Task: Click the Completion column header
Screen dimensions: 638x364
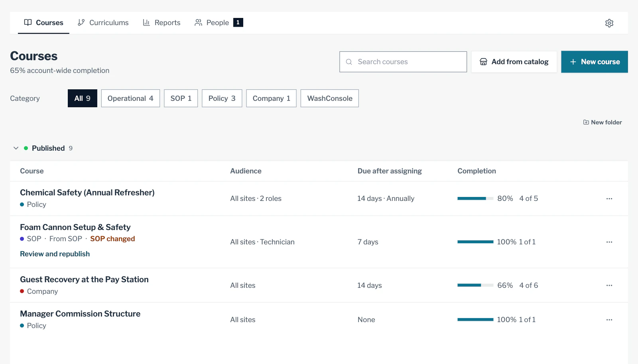Action: [477, 171]
